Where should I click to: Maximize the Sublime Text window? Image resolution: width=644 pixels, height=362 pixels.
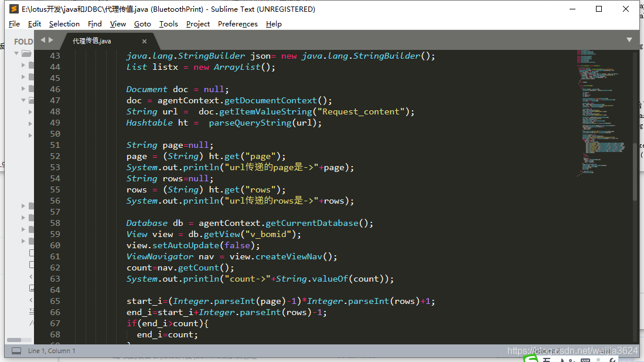[x=599, y=9]
